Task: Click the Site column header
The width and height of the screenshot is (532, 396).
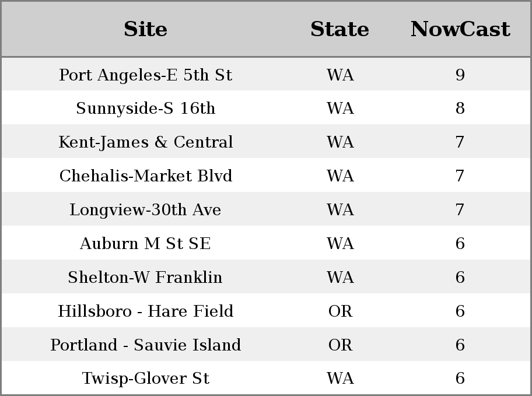Action: click(x=145, y=29)
